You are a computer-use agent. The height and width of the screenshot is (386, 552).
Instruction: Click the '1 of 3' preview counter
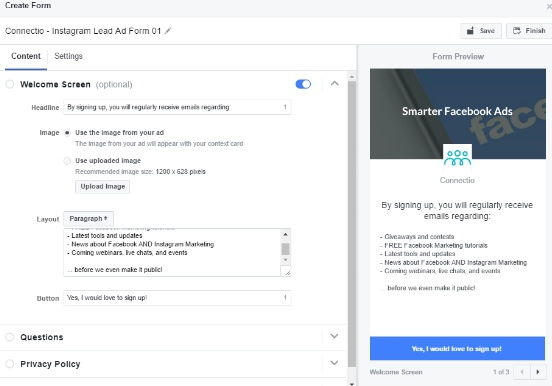click(x=501, y=372)
